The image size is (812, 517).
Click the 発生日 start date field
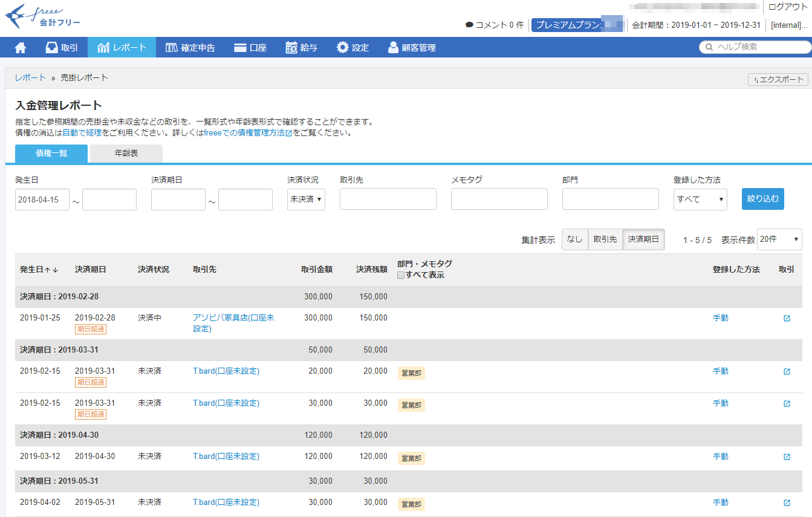click(x=42, y=200)
